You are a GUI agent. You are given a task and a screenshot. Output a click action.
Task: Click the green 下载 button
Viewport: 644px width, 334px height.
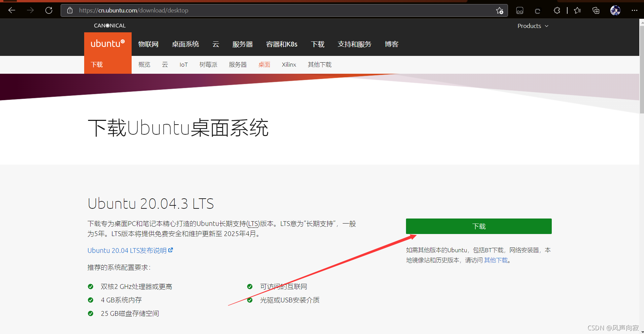(x=479, y=226)
